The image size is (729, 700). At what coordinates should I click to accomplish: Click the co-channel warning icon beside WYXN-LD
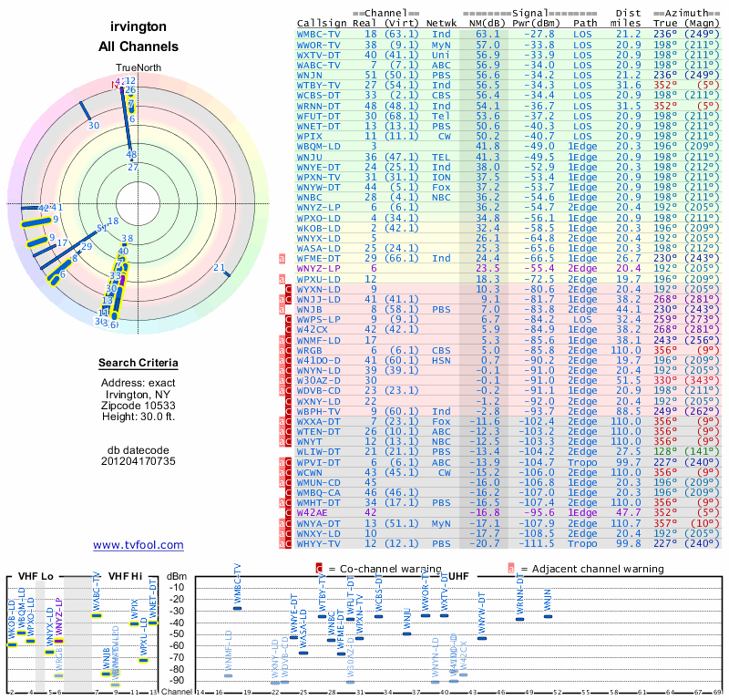(x=288, y=289)
